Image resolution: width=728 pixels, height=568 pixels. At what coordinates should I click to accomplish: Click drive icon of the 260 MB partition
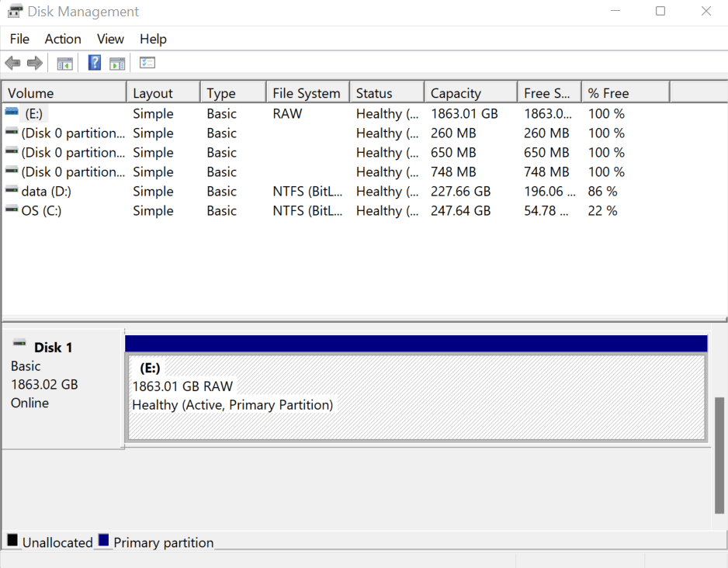[x=12, y=132]
